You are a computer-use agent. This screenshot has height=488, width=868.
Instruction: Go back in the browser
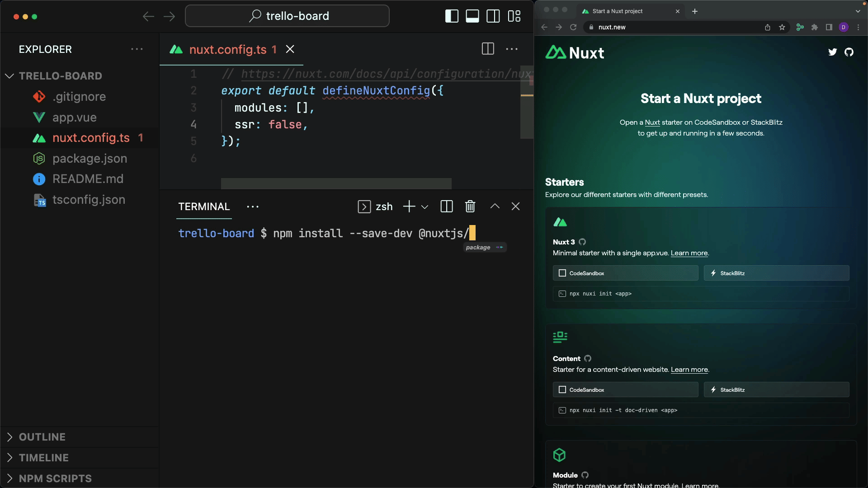(x=544, y=27)
